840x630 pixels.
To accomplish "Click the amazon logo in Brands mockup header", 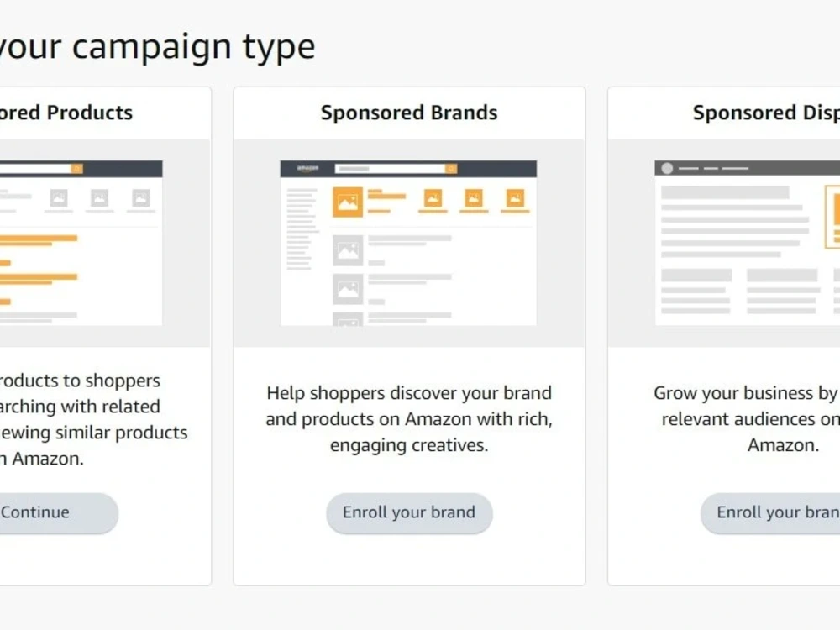I will click(x=307, y=168).
